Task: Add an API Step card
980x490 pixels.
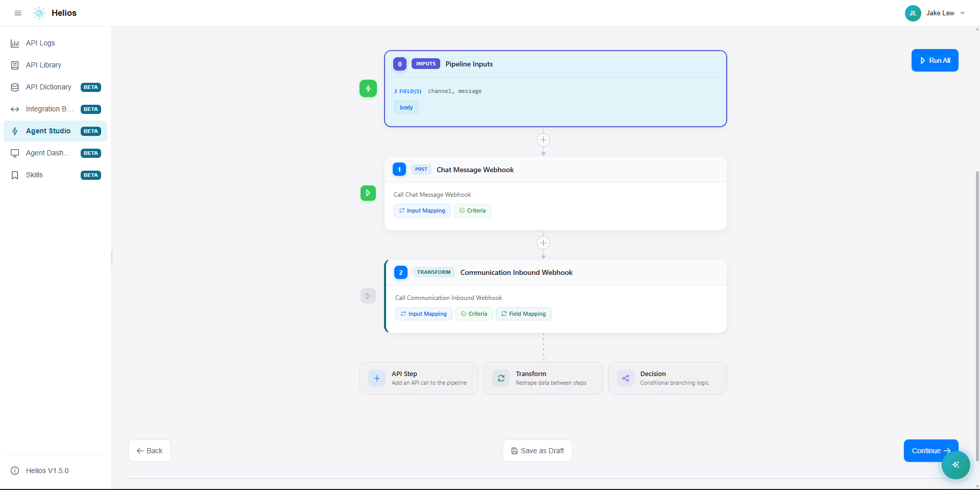Action: [x=419, y=378]
